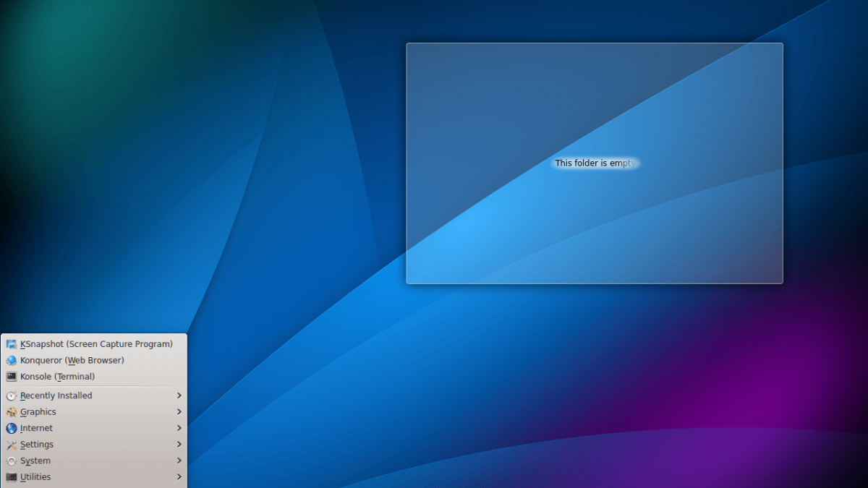
Task: Expand the System submenu arrow
Action: pyautogui.click(x=179, y=461)
